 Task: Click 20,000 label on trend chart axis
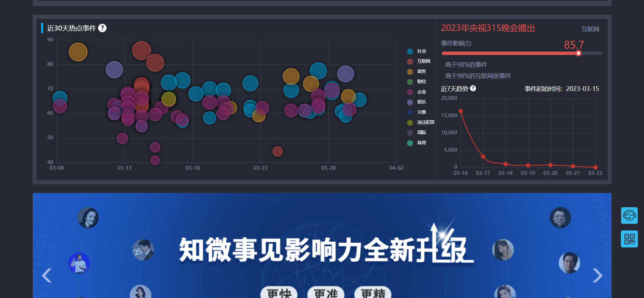click(449, 98)
